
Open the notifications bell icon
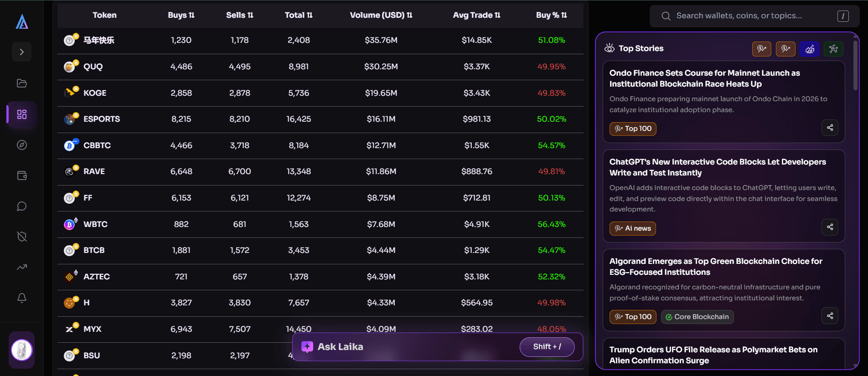tap(21, 298)
